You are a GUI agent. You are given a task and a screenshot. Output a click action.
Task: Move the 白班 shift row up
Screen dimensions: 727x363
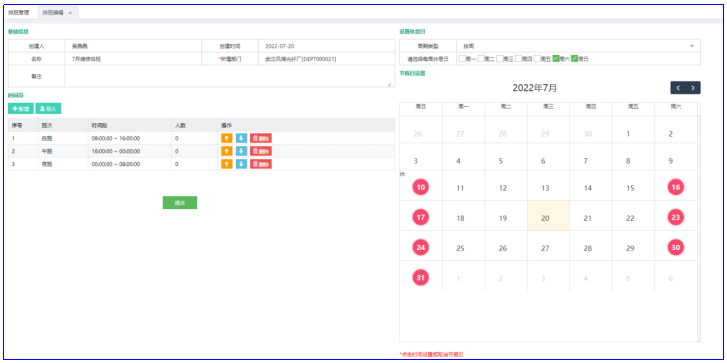226,138
